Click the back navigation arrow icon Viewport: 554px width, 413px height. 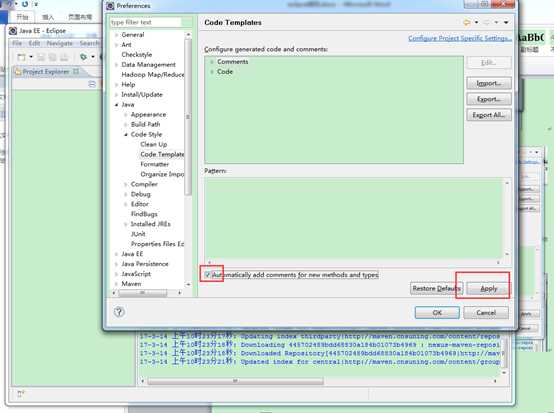tap(466, 23)
